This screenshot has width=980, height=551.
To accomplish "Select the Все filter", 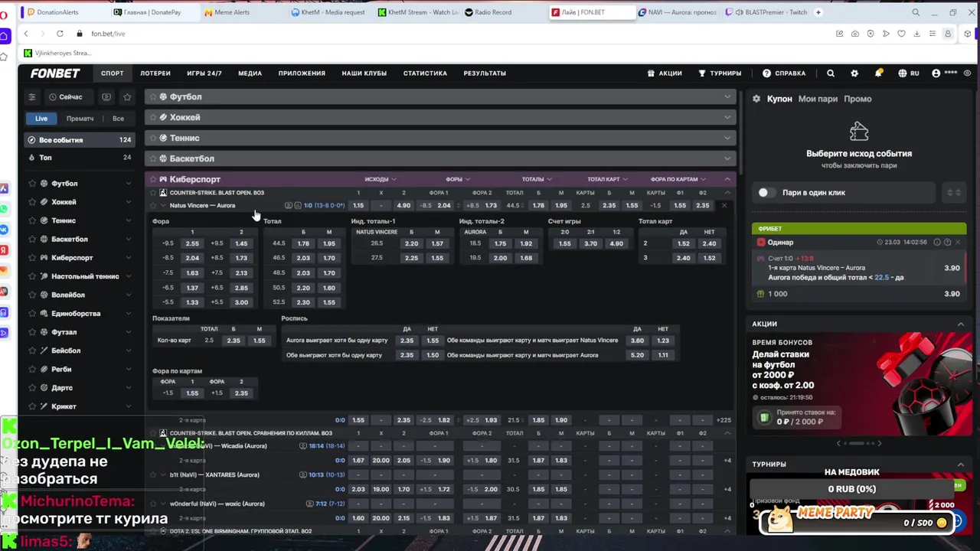I will tap(118, 119).
